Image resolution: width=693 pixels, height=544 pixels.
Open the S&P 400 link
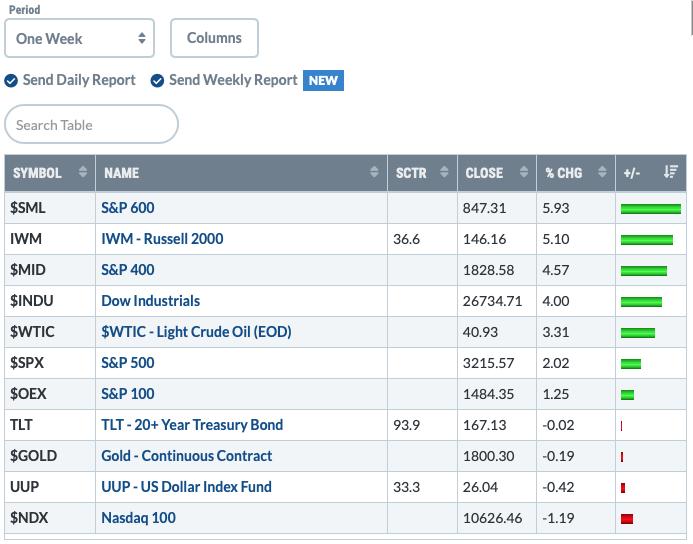click(128, 270)
